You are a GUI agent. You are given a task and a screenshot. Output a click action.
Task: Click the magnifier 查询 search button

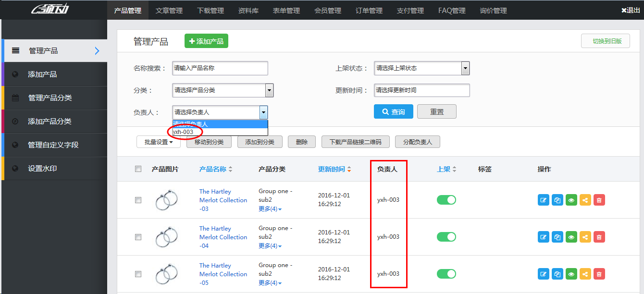pyautogui.click(x=393, y=111)
